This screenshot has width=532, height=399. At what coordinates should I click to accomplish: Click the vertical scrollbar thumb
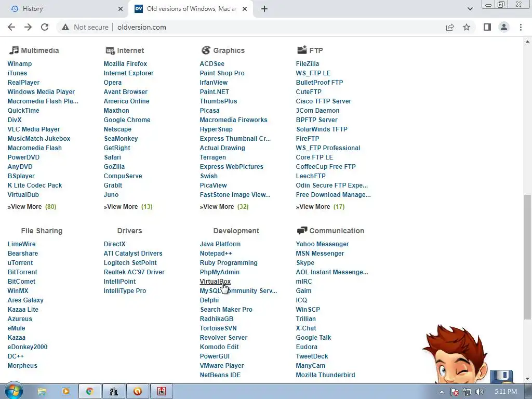point(528,257)
